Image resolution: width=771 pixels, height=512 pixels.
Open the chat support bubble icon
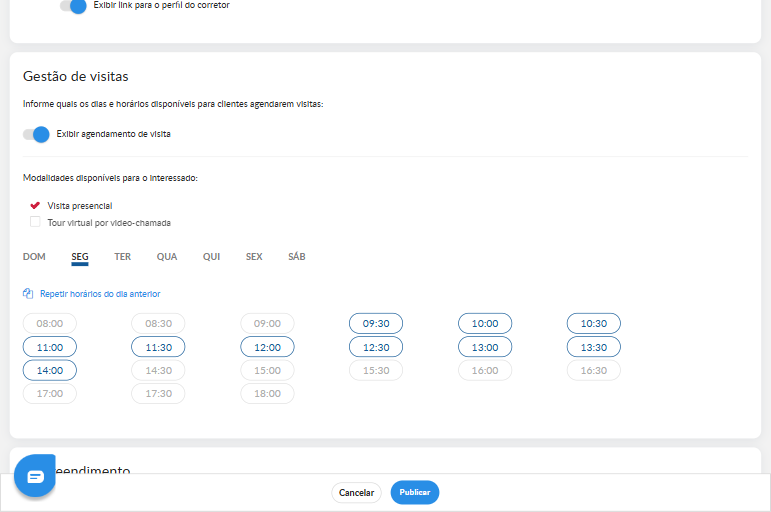point(34,476)
